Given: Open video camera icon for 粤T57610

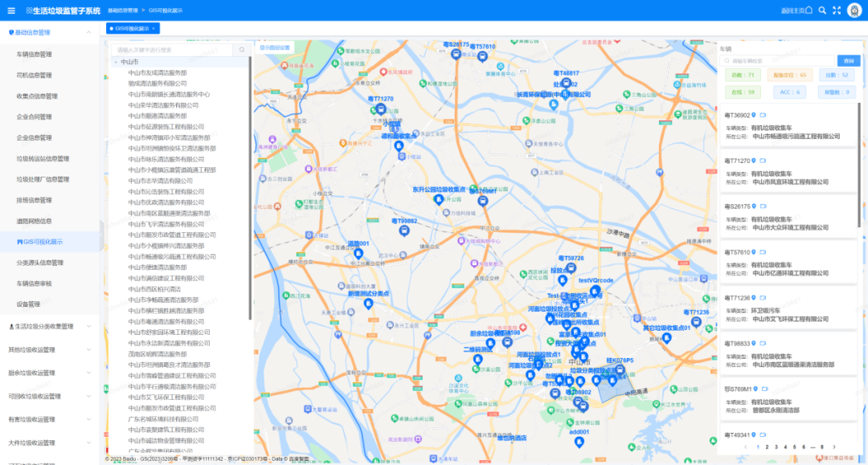Looking at the screenshot, I should coord(763,252).
